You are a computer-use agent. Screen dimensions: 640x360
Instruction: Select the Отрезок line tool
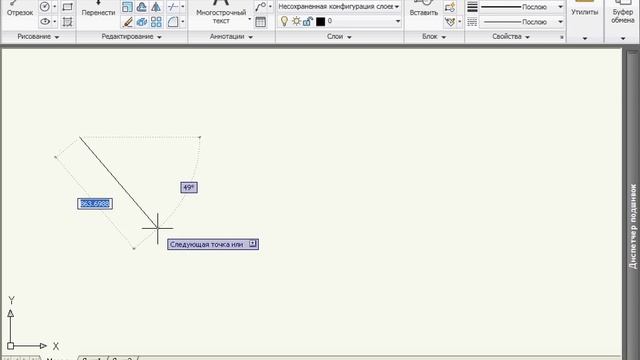pos(20,9)
